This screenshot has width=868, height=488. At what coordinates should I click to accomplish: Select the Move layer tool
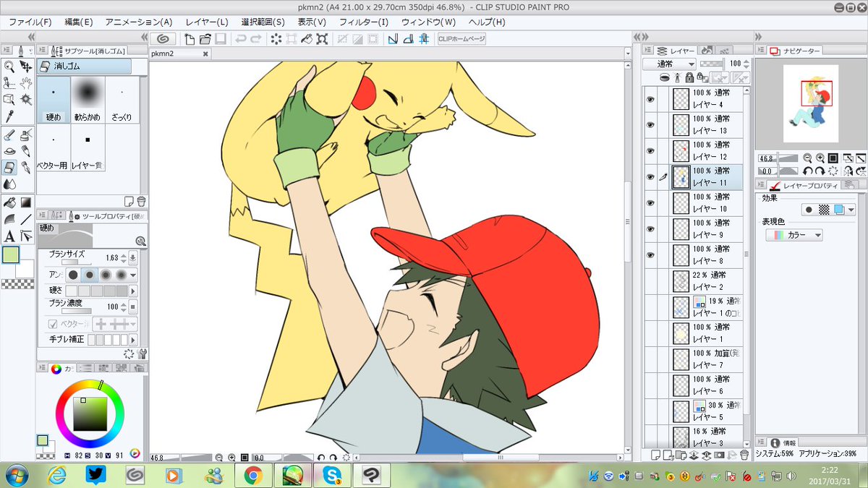pos(26,67)
